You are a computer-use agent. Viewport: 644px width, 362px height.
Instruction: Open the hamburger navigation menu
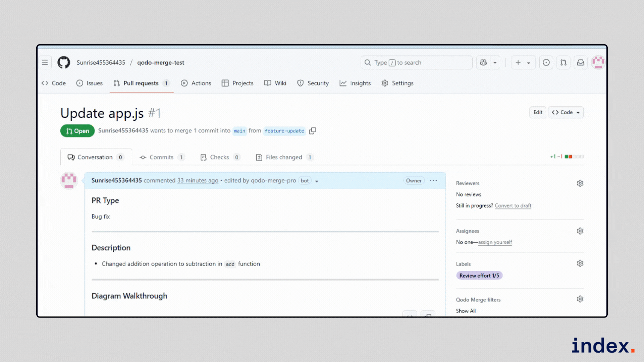(x=45, y=62)
